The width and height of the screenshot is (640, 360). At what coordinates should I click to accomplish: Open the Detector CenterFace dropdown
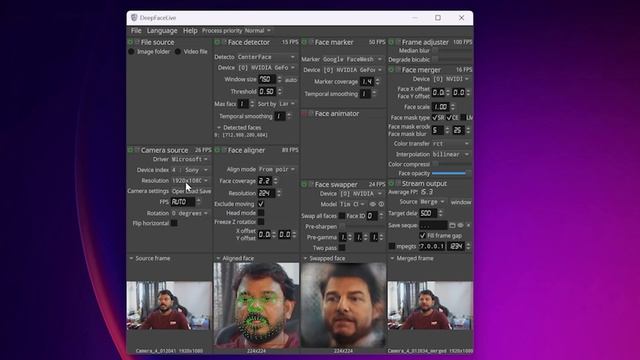pos(267,57)
